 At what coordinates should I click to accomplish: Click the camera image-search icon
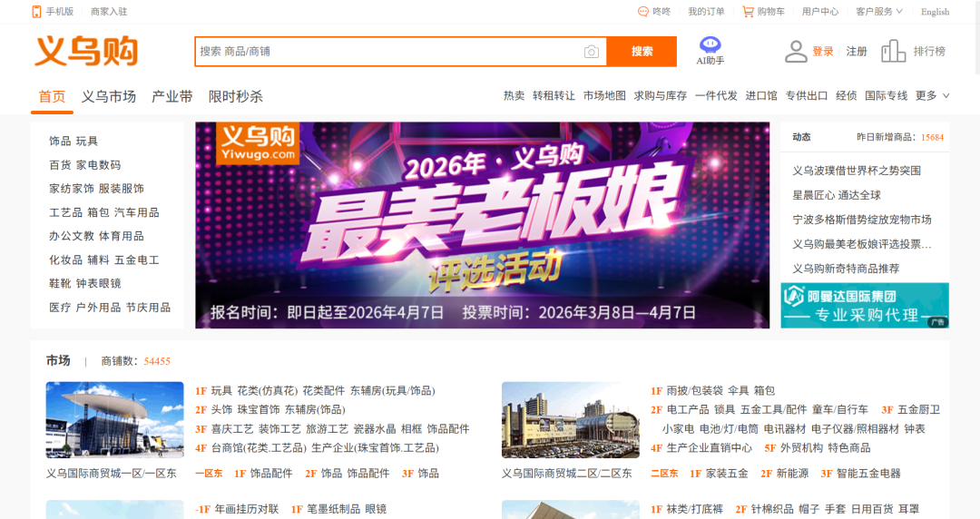(592, 52)
